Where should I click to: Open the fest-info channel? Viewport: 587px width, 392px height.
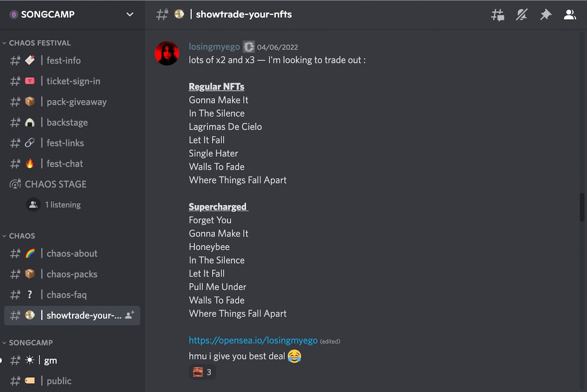63,60
